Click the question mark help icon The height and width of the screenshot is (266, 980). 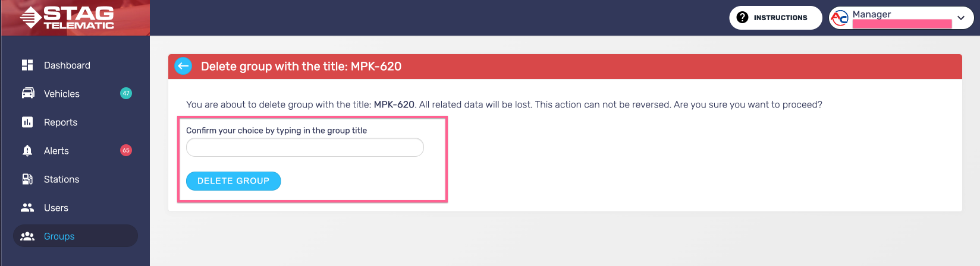coord(742,17)
